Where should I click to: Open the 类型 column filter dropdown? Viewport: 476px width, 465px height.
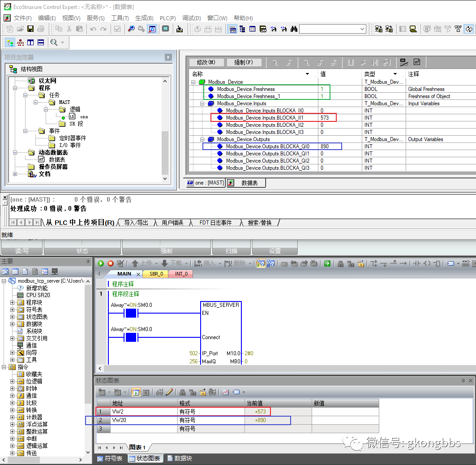395,74
